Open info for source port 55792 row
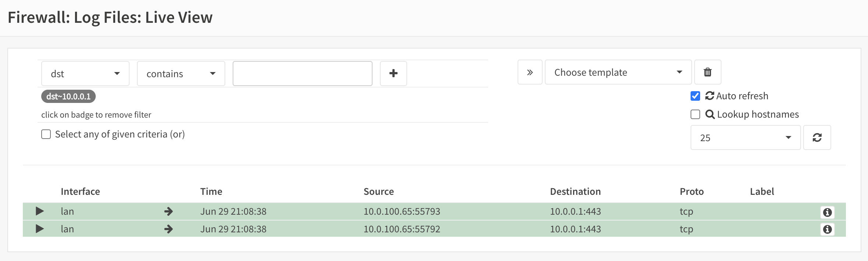Screen dimensions: 868x261 [x=827, y=229]
